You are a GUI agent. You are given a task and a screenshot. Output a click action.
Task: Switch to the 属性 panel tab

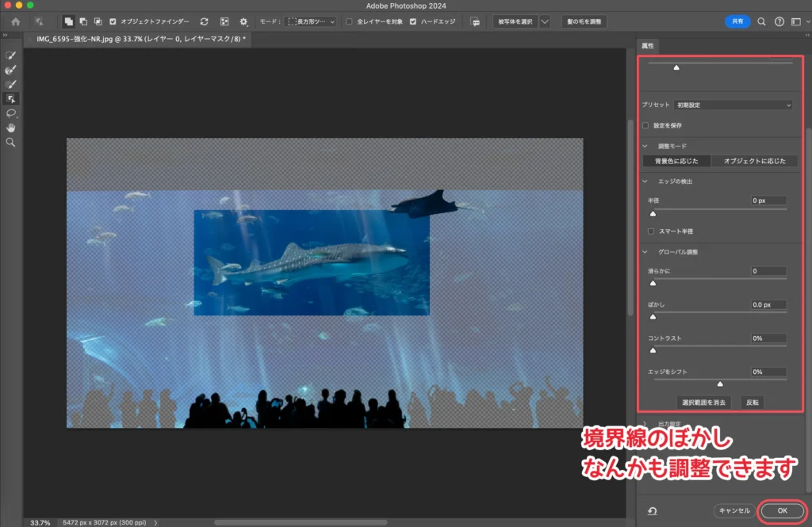pos(647,46)
